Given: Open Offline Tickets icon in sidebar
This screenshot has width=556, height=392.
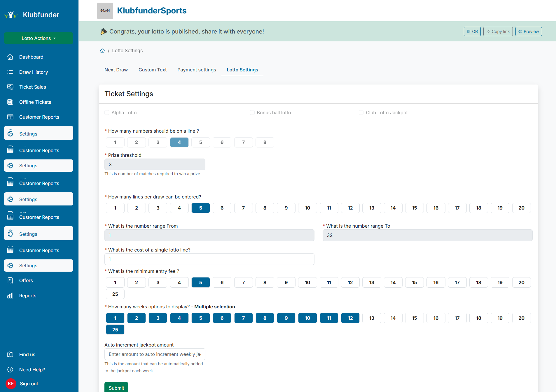Looking at the screenshot, I should 10,102.
